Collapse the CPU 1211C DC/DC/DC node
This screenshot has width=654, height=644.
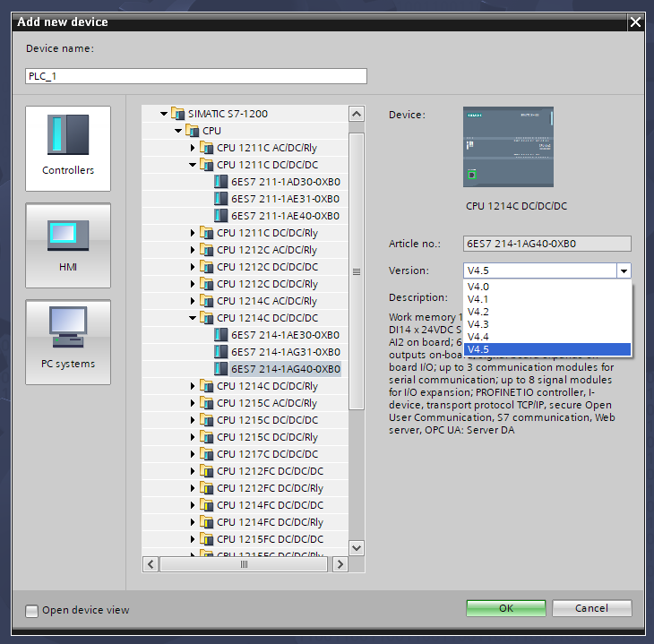coord(193,165)
